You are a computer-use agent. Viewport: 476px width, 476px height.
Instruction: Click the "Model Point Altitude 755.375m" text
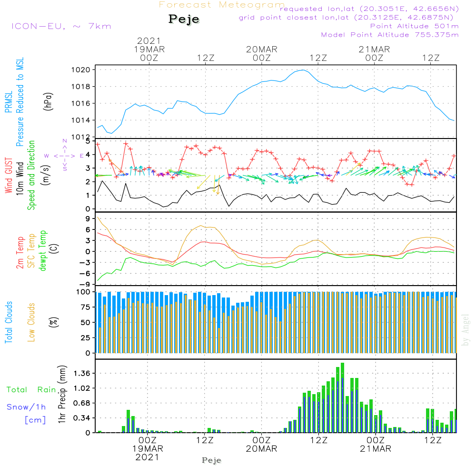coord(390,35)
